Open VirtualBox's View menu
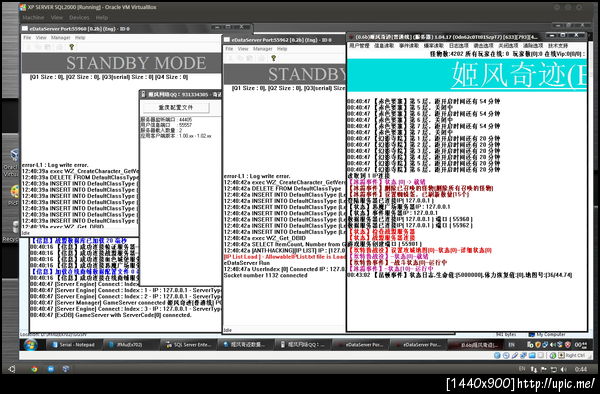The width and height of the screenshot is (600, 394). tap(57, 18)
